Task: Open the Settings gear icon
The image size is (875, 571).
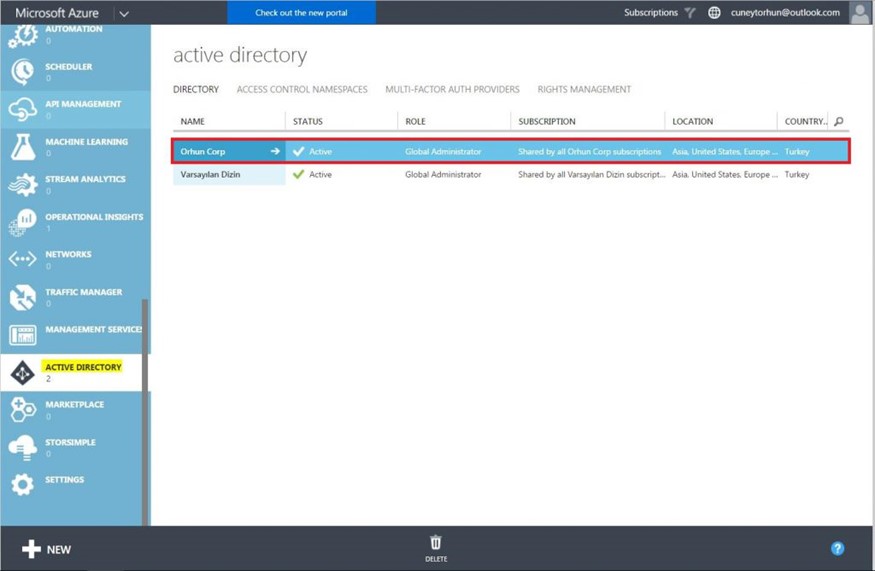Action: tap(22, 484)
